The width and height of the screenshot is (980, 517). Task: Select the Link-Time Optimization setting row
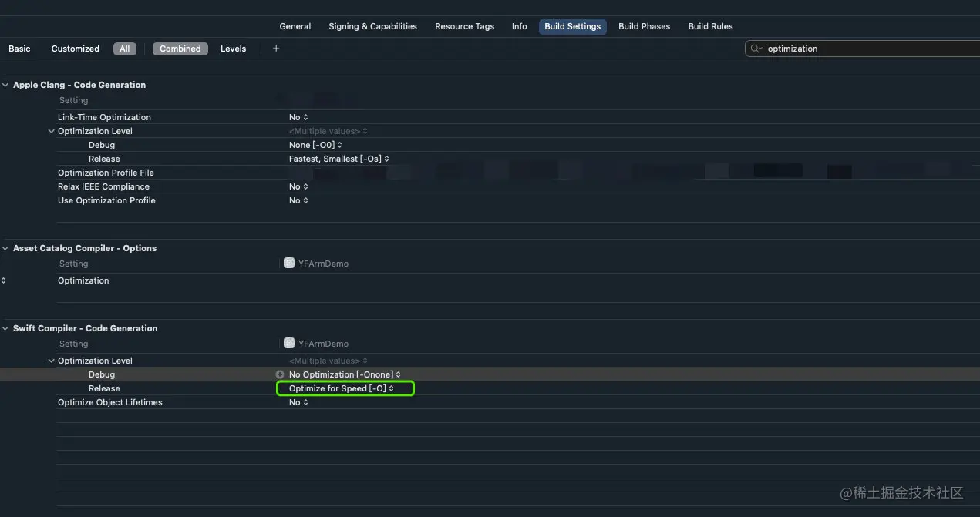(x=104, y=117)
